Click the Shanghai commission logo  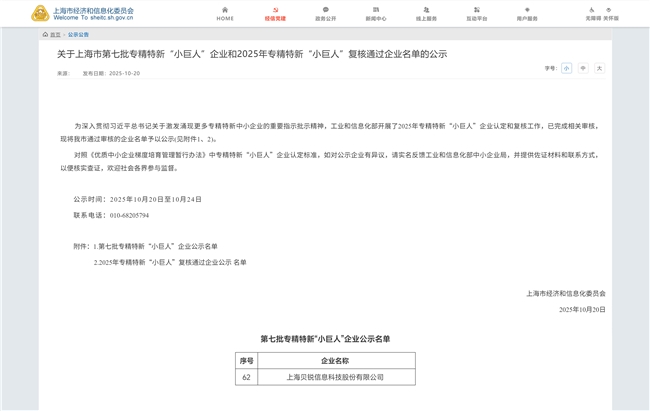point(80,13)
